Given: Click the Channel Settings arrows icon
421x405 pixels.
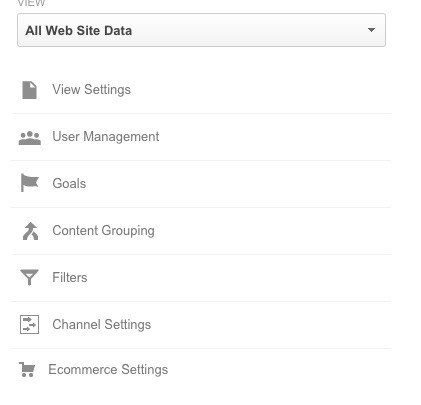Looking at the screenshot, I should 29,325.
